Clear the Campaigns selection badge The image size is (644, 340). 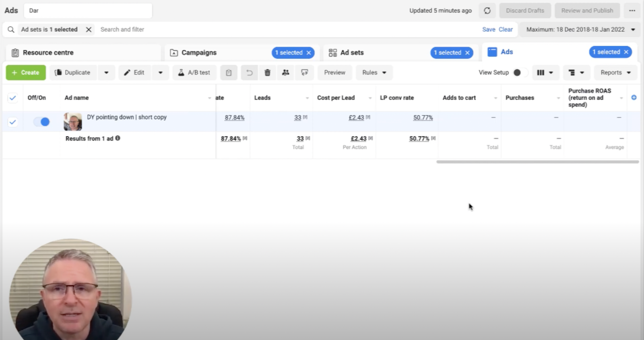(x=309, y=53)
